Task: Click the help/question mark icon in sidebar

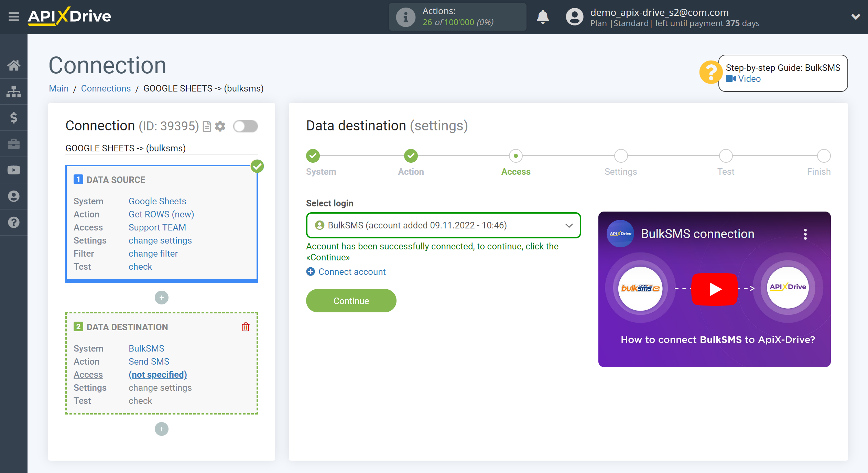Action: (x=14, y=223)
